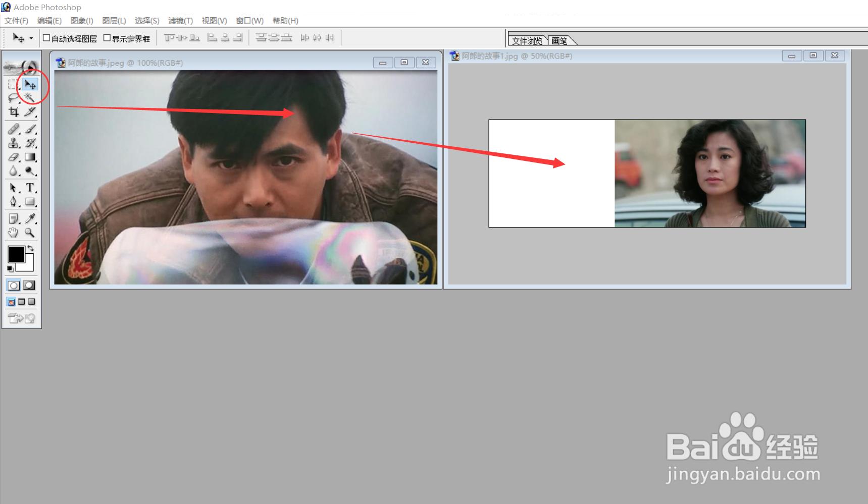This screenshot has height=504, width=868.
Task: Open the 图层(L) menu
Action: click(x=114, y=21)
